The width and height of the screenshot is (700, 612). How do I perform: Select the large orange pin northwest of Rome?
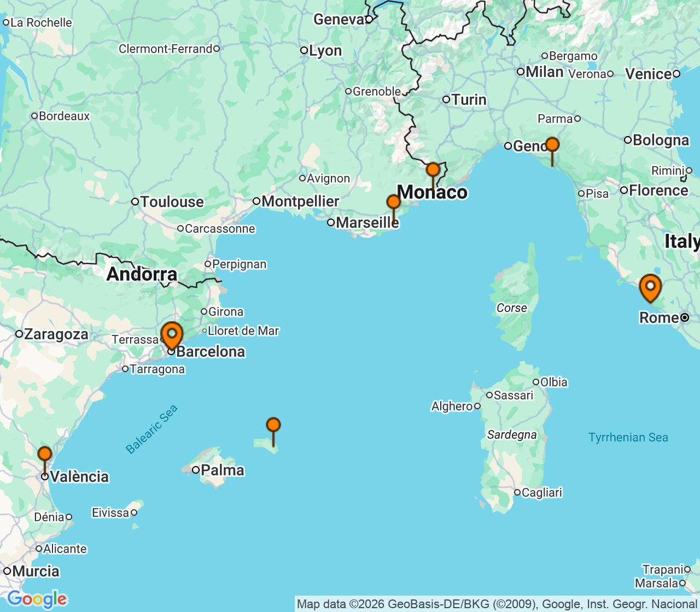(650, 288)
